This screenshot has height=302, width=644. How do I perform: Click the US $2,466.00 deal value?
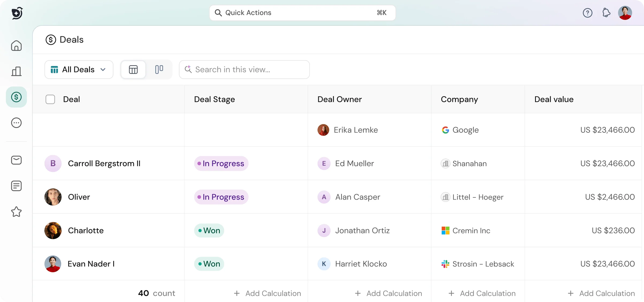pos(610,197)
